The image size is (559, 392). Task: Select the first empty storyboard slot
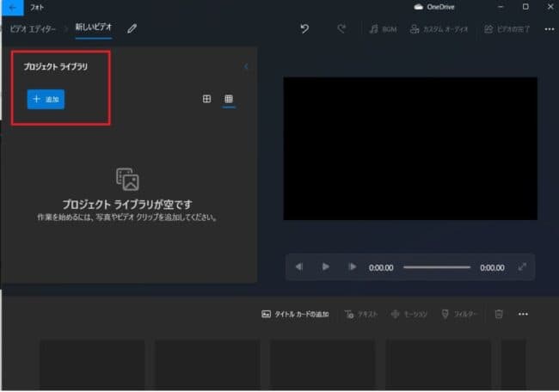[92, 364]
